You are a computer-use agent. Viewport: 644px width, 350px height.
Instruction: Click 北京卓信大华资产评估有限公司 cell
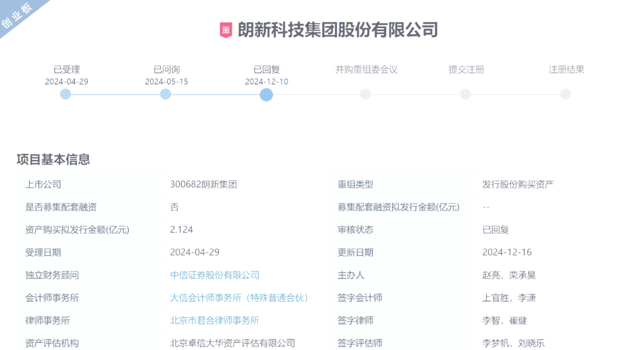click(x=233, y=343)
